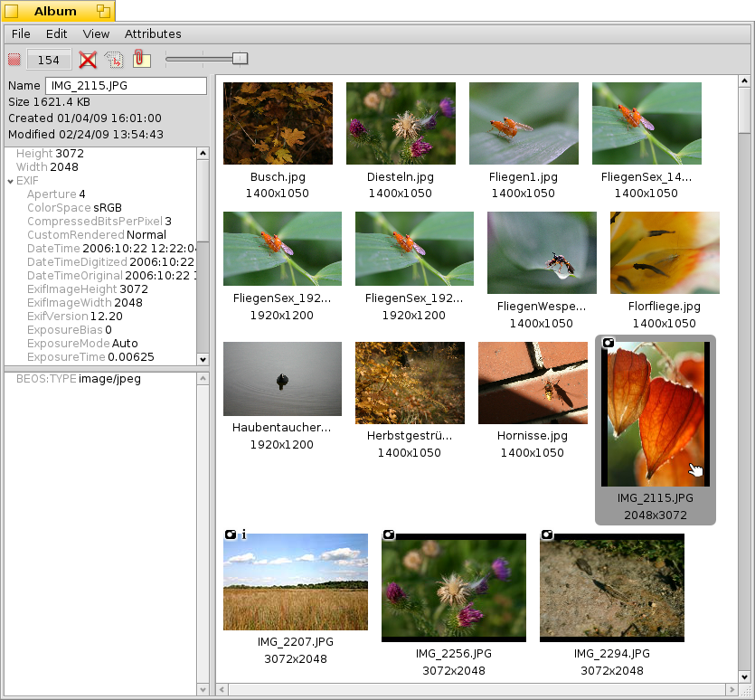
Task: Click the BEOS:TYPE panel scroll up arrow
Action: 203,379
